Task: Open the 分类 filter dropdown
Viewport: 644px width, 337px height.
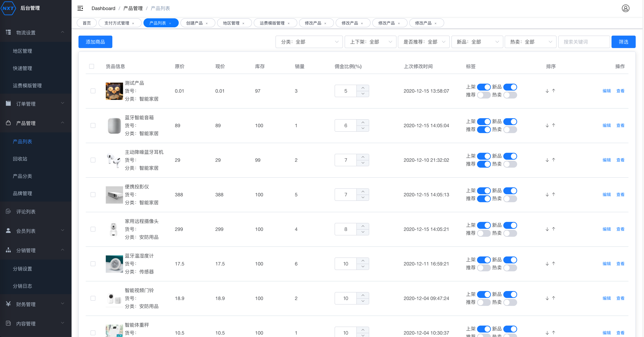Action: click(x=309, y=42)
